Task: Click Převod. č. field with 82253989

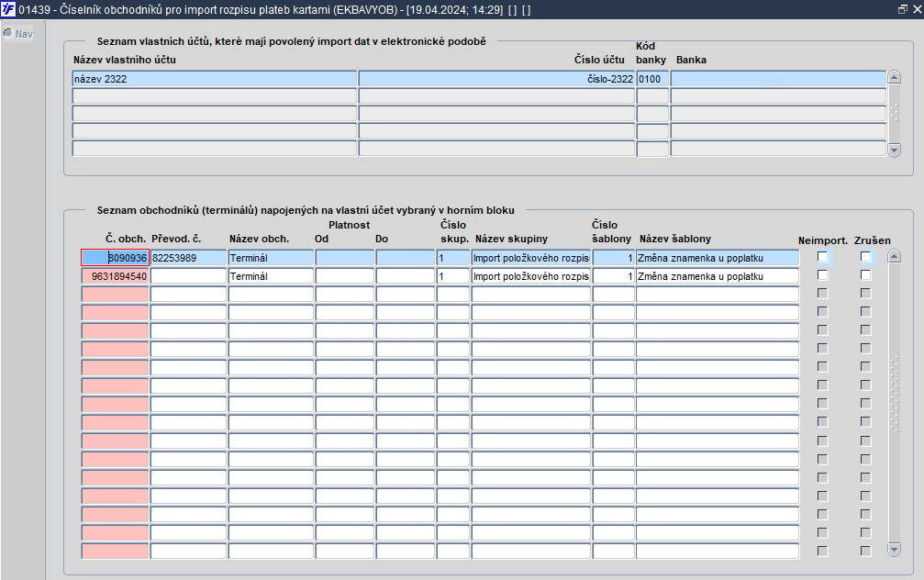Action: (x=189, y=258)
